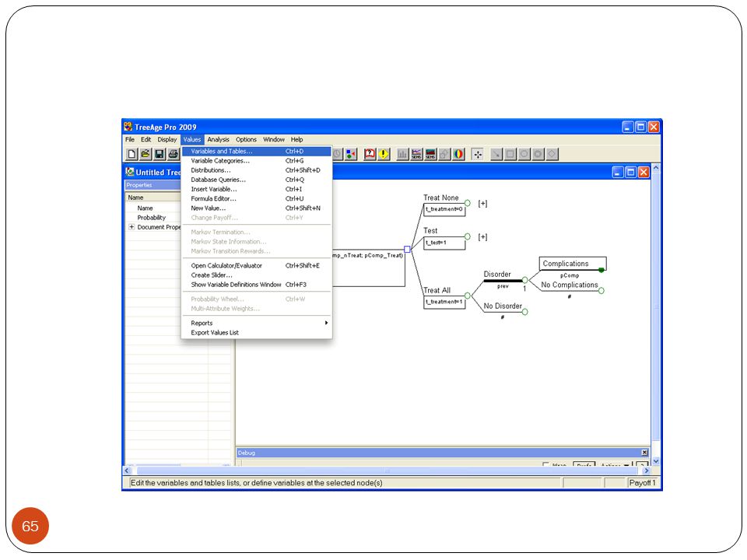Click the Disorder chance node circle

click(524, 280)
